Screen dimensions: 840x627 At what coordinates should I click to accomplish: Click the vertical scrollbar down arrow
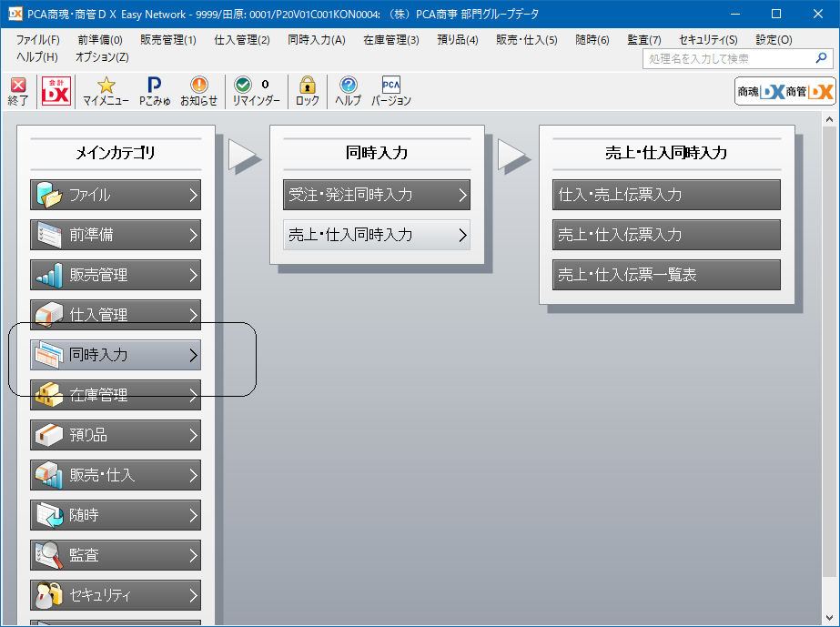[829, 618]
